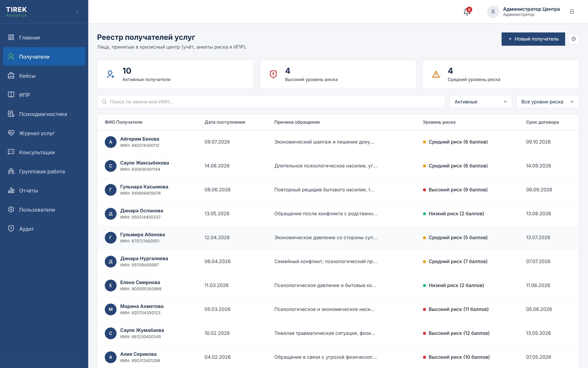Image resolution: width=588 pixels, height=368 pixels.
Task: Click the Новый получатель button
Action: pos(533,39)
